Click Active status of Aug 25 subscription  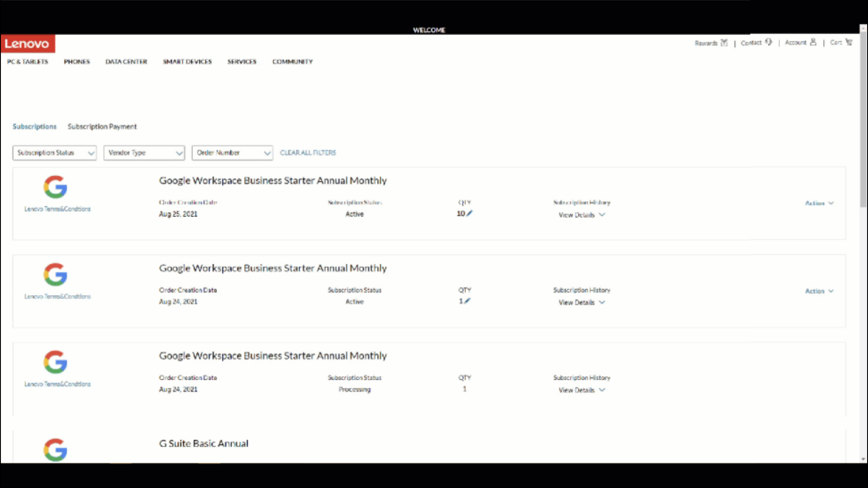click(x=355, y=214)
